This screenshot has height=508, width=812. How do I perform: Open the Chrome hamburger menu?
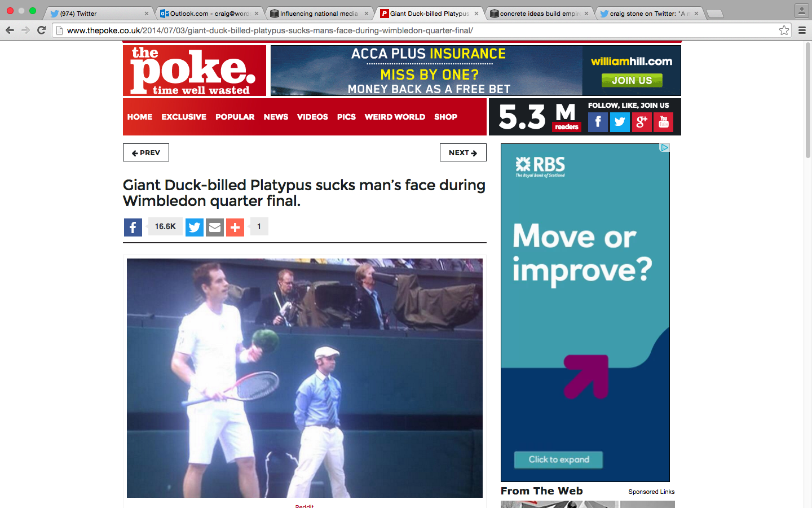802,30
